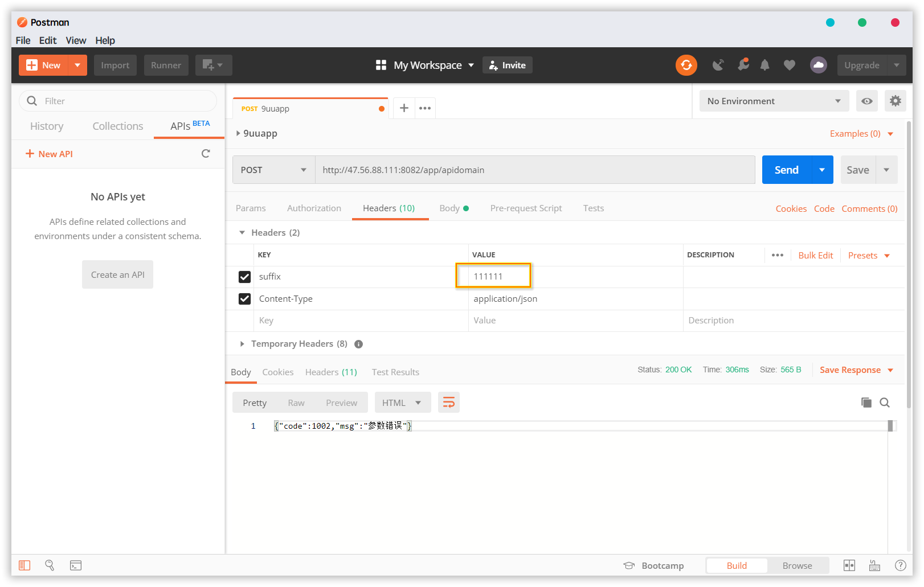Click Create an API button

118,274
